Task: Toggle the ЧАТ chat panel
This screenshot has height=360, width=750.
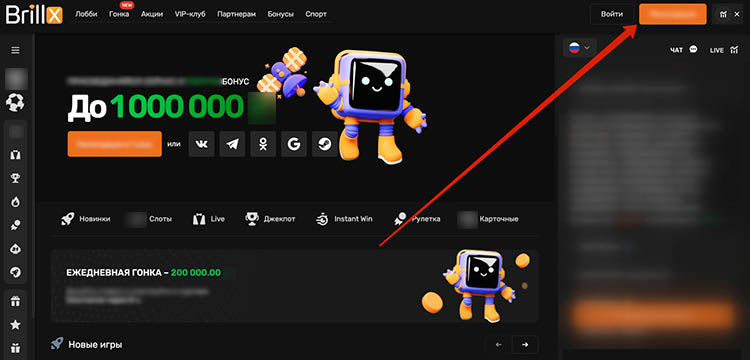Action: click(684, 50)
